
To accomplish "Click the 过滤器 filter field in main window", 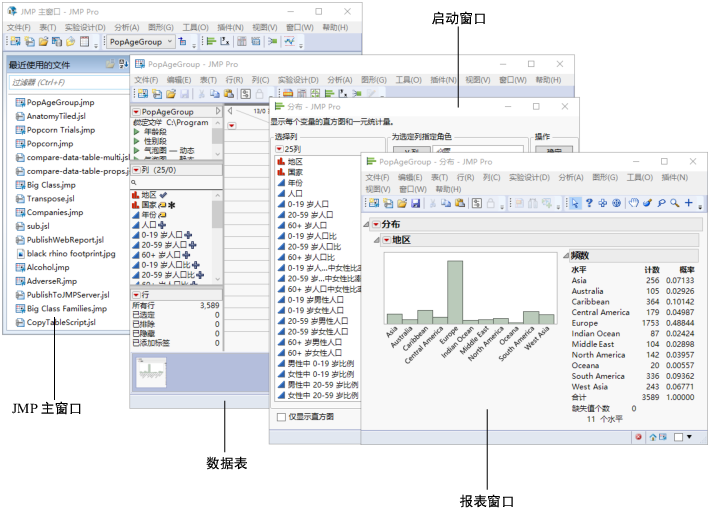I will pos(69,82).
